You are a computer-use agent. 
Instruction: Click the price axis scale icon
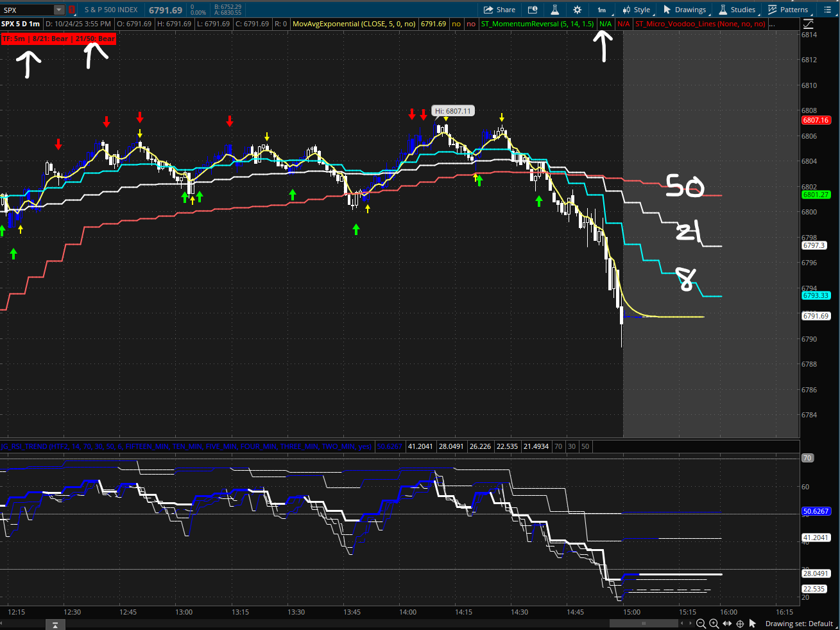pyautogui.click(x=809, y=24)
